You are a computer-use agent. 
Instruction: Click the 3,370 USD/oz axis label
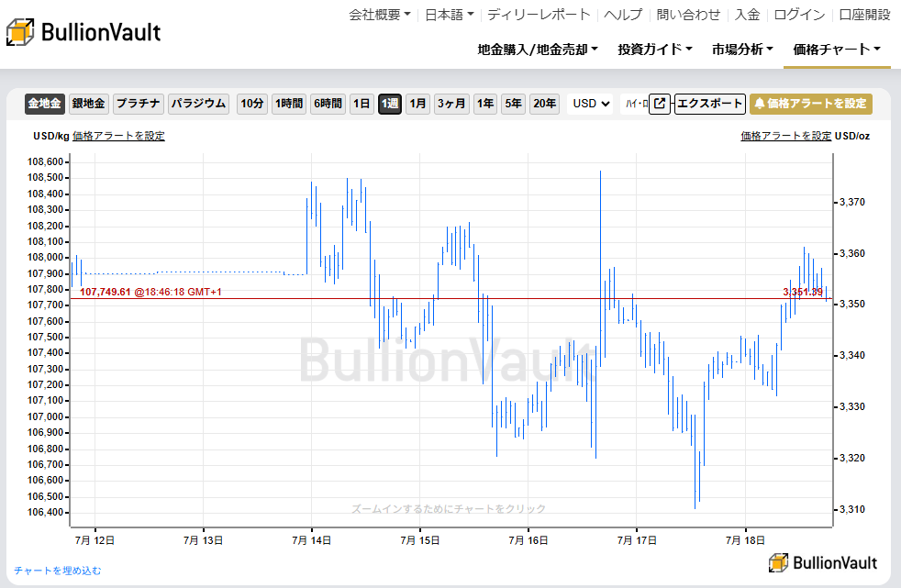click(852, 202)
